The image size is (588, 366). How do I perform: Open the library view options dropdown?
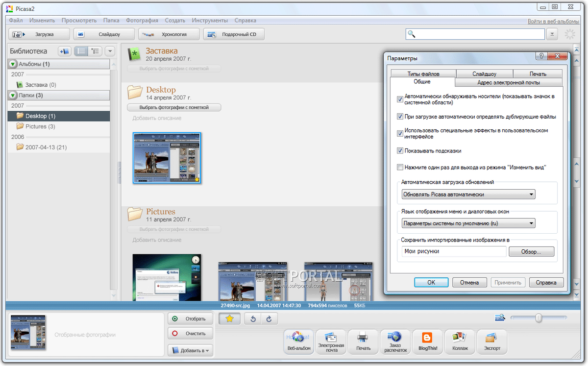click(x=110, y=51)
